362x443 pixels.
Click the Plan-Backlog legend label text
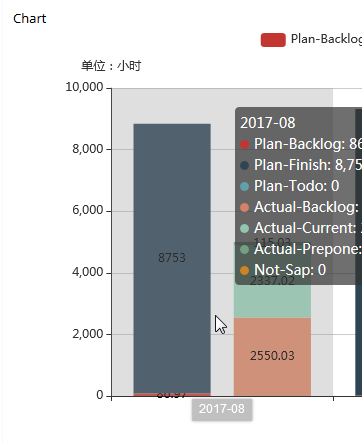[x=326, y=39]
